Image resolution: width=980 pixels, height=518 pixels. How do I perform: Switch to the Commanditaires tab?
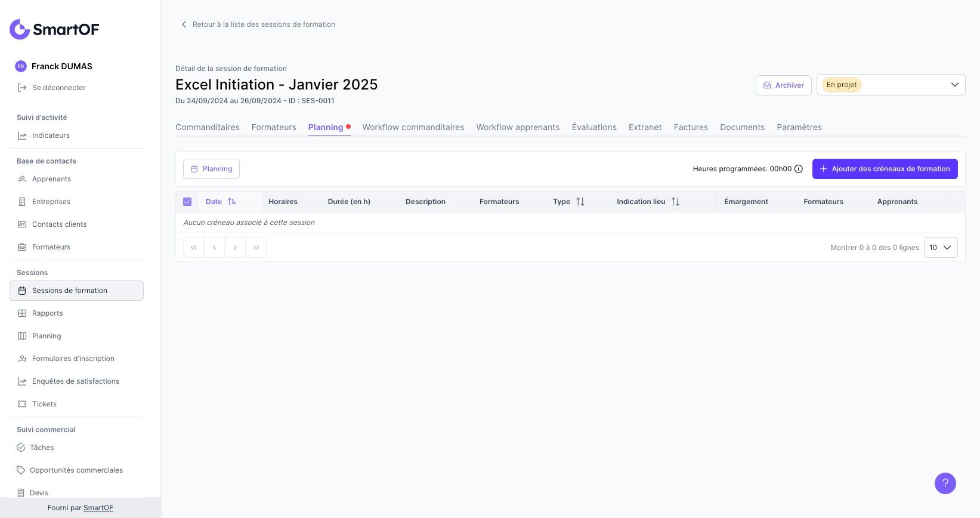208,127
